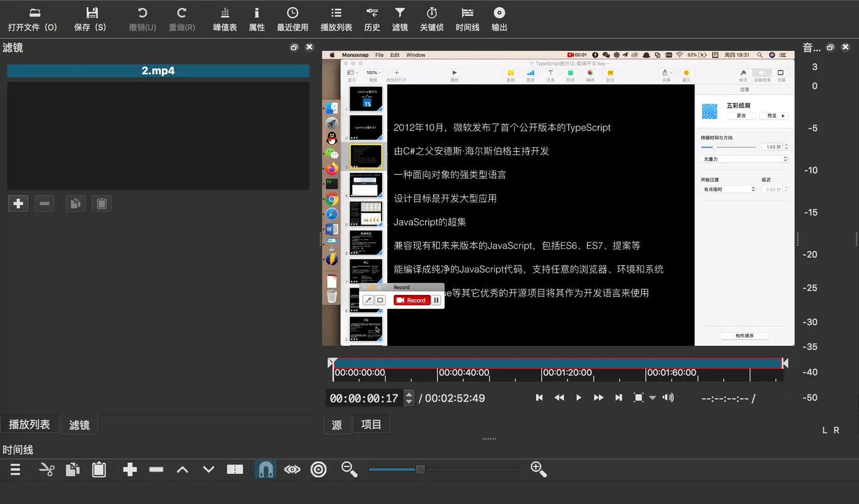Select the 2.mp4 clip label
859x504 pixels.
point(158,71)
